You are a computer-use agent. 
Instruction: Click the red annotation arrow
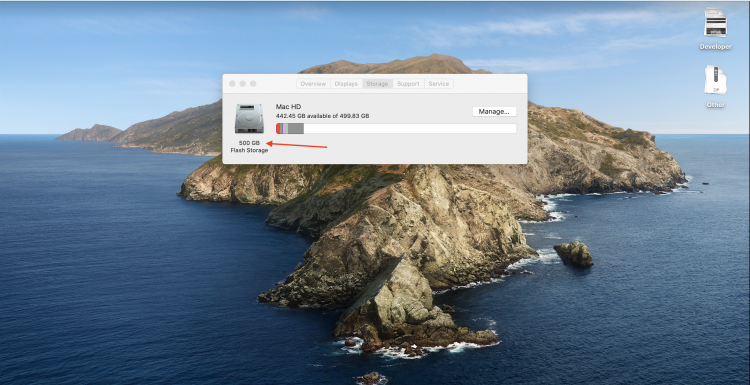296,144
